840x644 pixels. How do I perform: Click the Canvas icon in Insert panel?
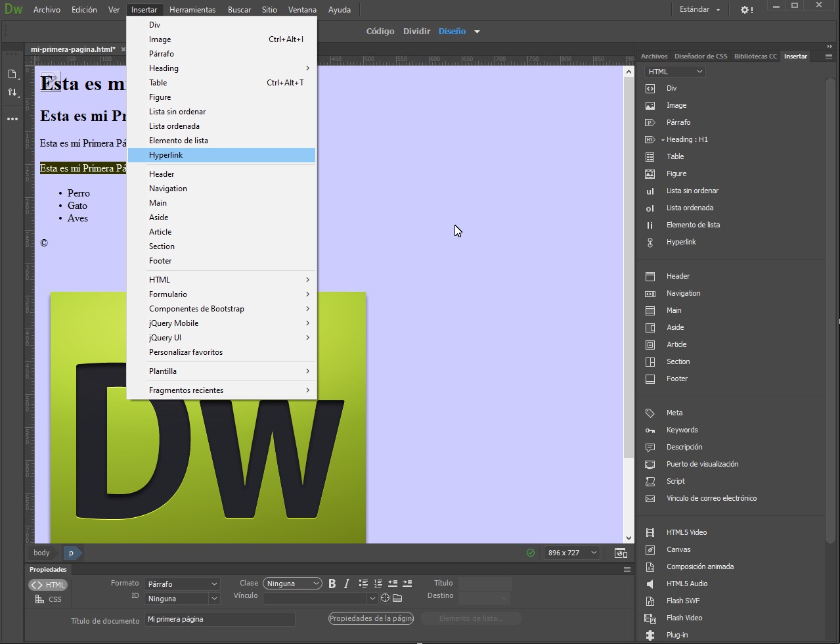(650, 549)
